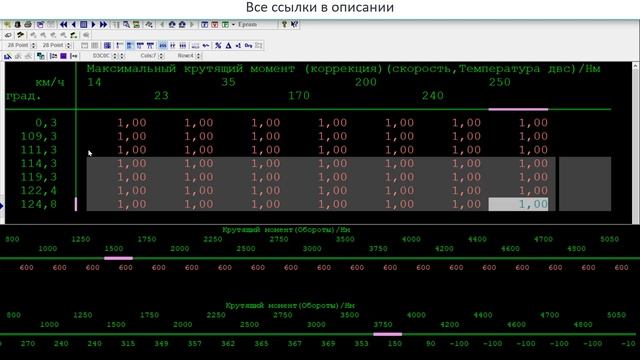The image size is (640, 360).
Task: Click the red window icon beside Eprom
Action: [215, 24]
